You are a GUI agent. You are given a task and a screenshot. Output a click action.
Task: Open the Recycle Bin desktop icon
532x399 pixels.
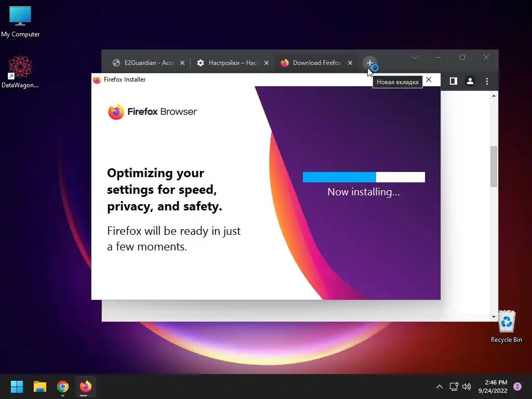[506, 326]
